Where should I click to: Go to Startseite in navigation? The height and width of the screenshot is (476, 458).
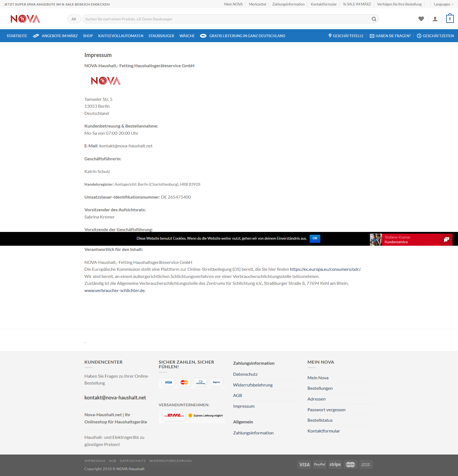[17, 36]
